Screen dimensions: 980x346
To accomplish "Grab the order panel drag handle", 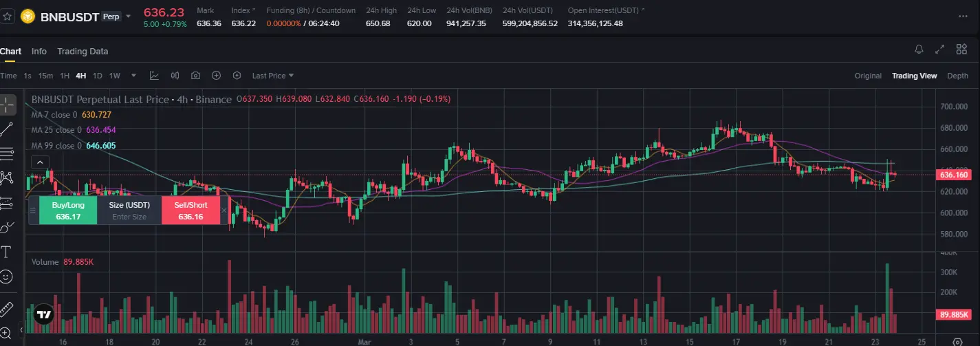I will pos(32,210).
